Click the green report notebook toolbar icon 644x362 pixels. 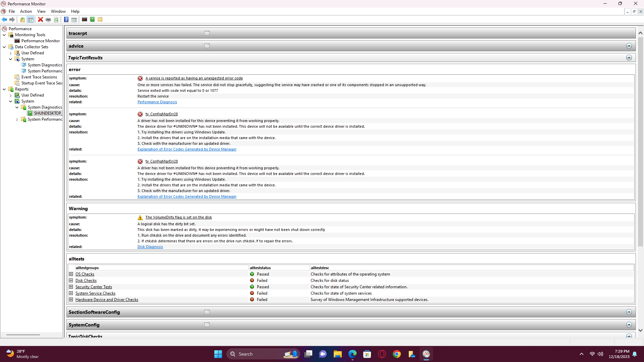(92, 19)
